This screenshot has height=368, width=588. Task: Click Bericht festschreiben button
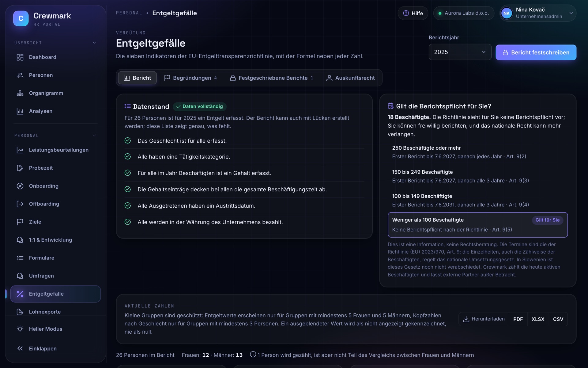click(x=536, y=52)
